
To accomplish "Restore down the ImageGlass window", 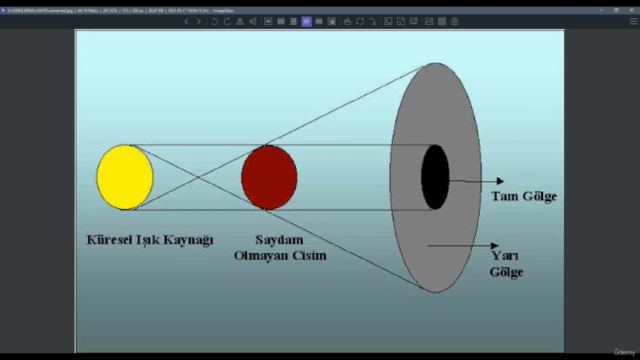I will [616, 10].
